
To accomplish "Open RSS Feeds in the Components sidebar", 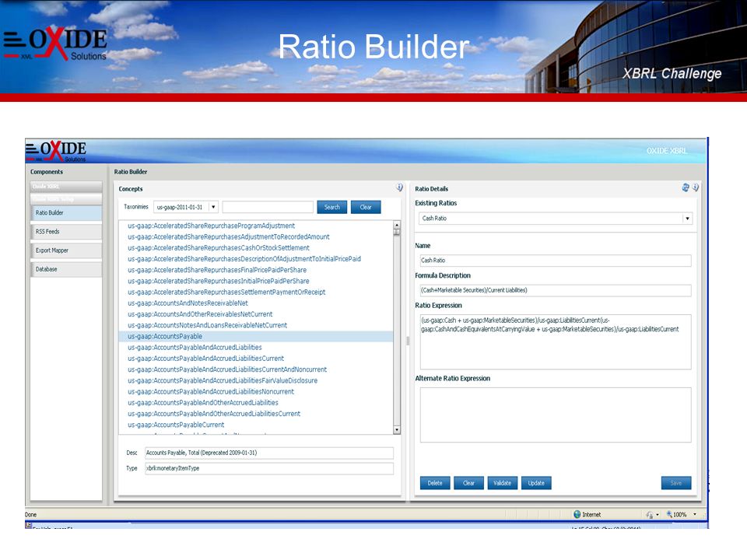I will (66, 232).
